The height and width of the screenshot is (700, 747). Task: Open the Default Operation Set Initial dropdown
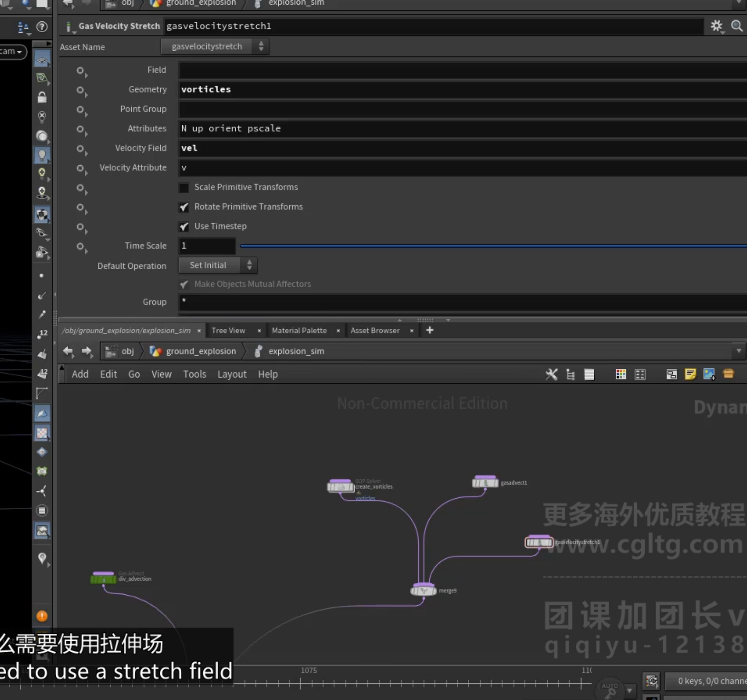[218, 265]
